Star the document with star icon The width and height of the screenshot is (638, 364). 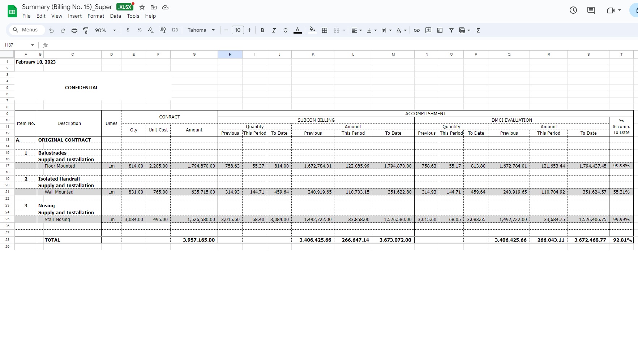tap(142, 7)
